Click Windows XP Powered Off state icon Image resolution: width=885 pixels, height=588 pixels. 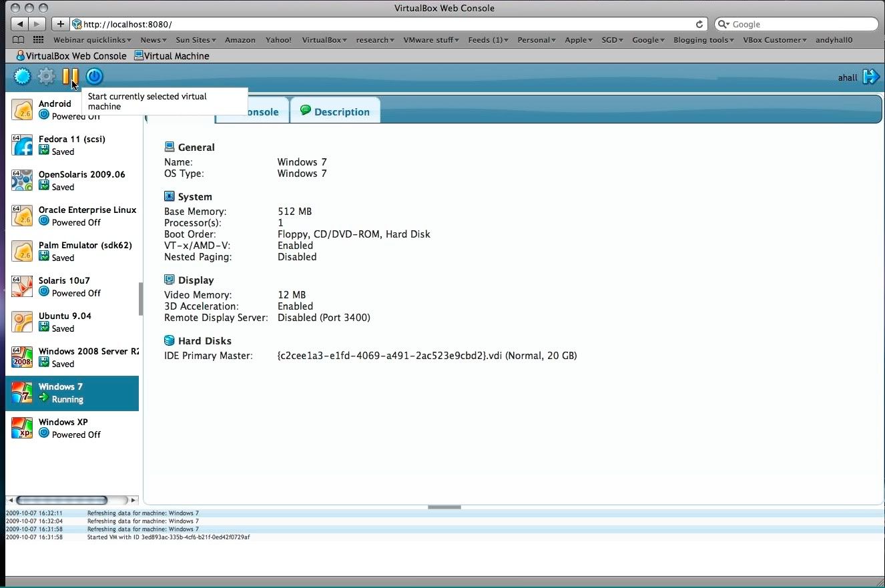tap(44, 434)
